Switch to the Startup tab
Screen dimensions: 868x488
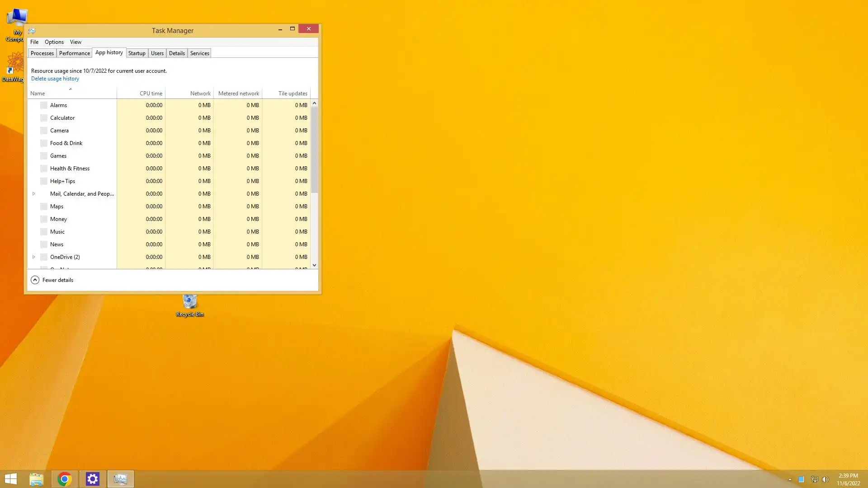(x=137, y=53)
